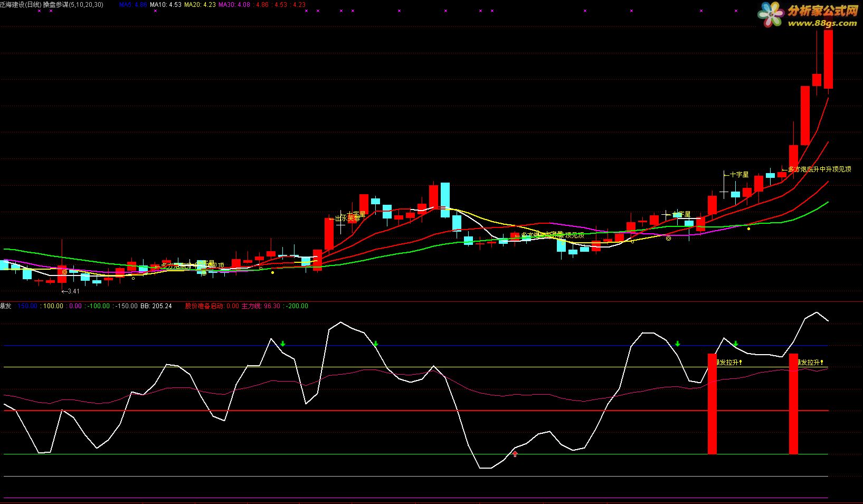Click the earliest green down arrow signal
863x504 pixels.
pos(283,344)
